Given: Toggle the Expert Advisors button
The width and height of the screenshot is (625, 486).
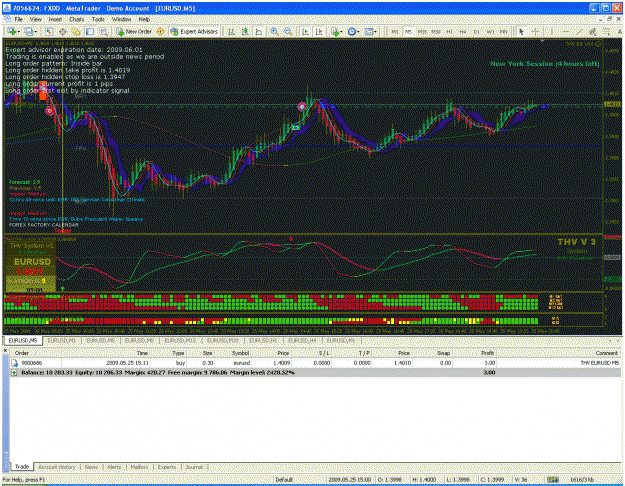Looking at the screenshot, I should coord(194,31).
